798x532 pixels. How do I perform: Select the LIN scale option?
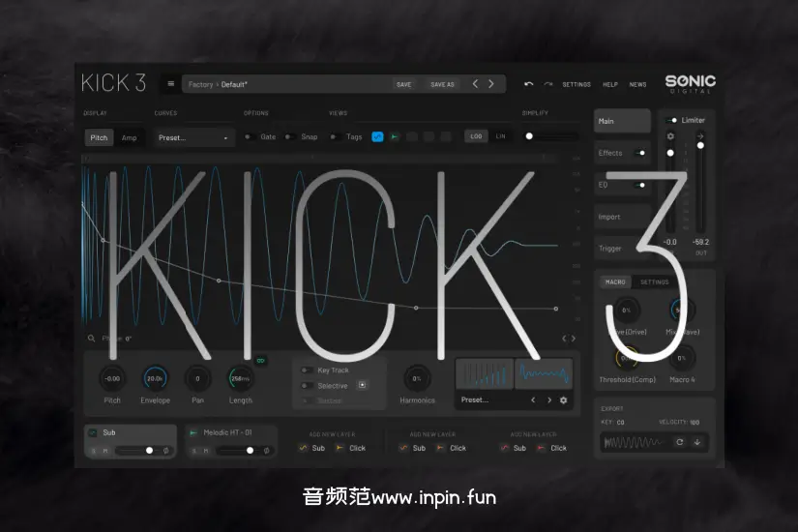tap(501, 136)
